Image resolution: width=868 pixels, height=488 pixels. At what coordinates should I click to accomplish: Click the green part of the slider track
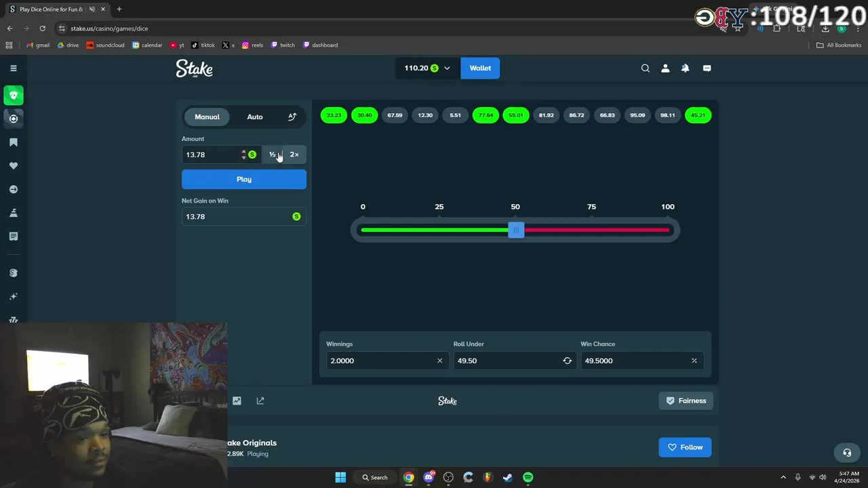(435, 230)
